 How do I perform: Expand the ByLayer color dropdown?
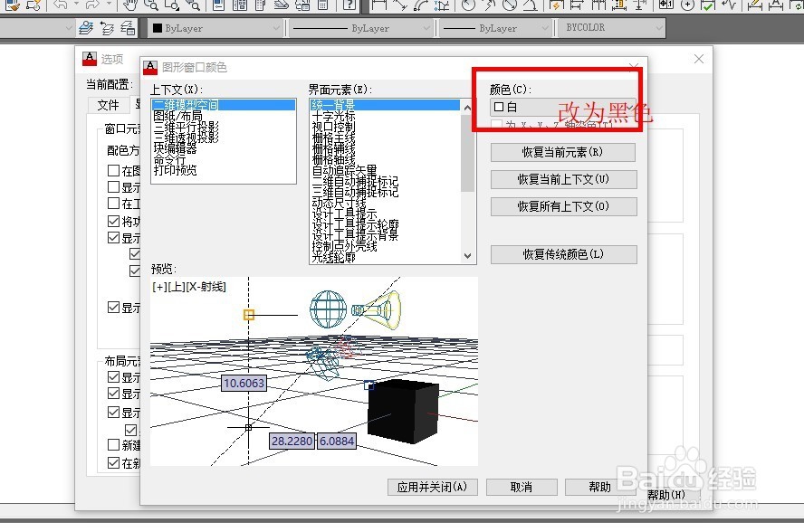coord(274,27)
